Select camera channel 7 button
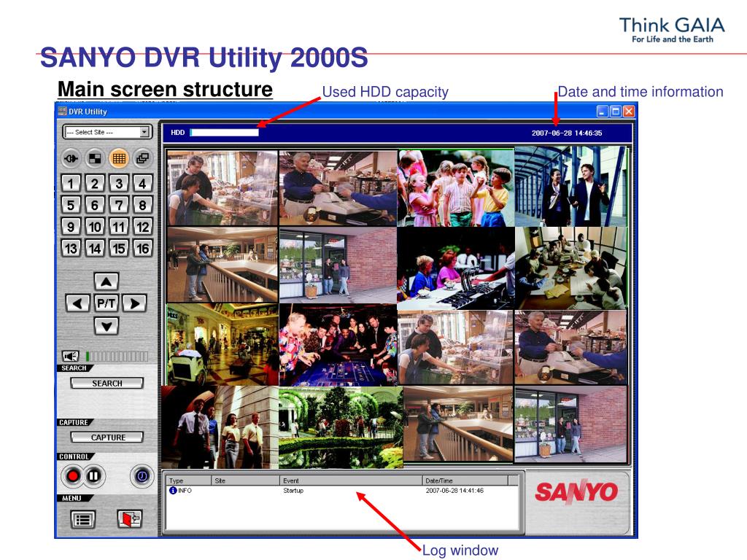This screenshot has width=747, height=560. tap(119, 205)
